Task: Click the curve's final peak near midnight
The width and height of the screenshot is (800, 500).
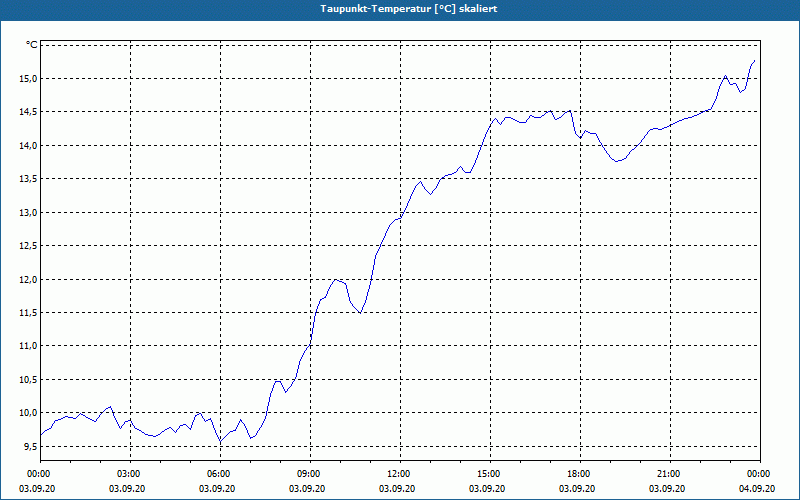Action: 754,61
